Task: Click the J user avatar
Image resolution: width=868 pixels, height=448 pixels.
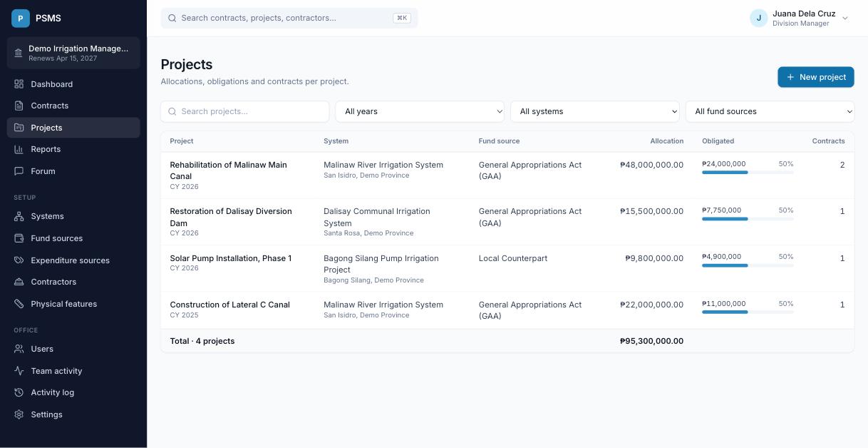Action: point(758,18)
